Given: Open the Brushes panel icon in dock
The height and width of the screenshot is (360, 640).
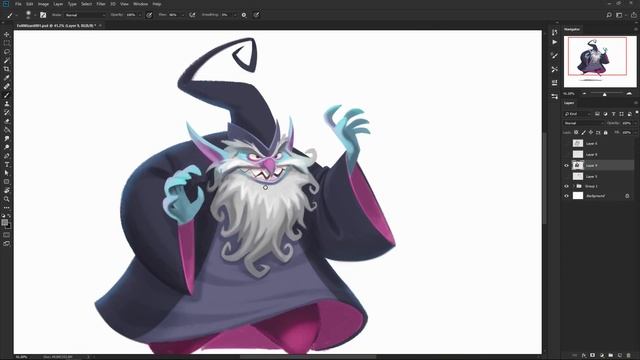Looking at the screenshot, I should tap(554, 56).
